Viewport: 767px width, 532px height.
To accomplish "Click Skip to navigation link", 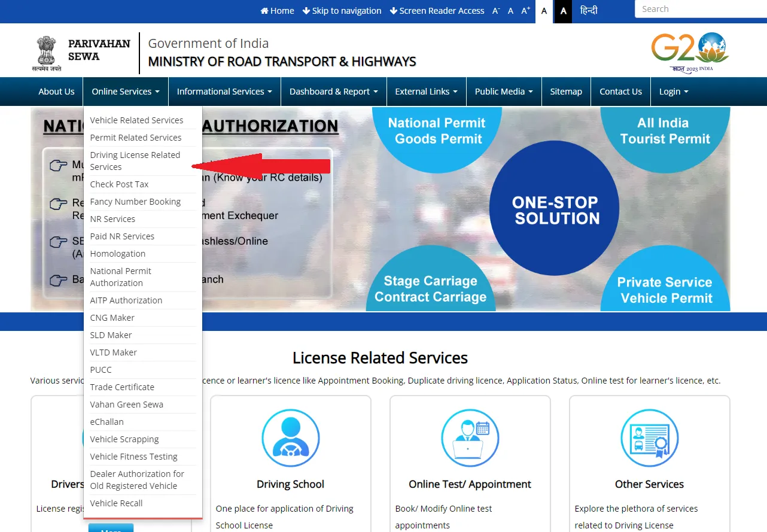I will click(x=342, y=11).
